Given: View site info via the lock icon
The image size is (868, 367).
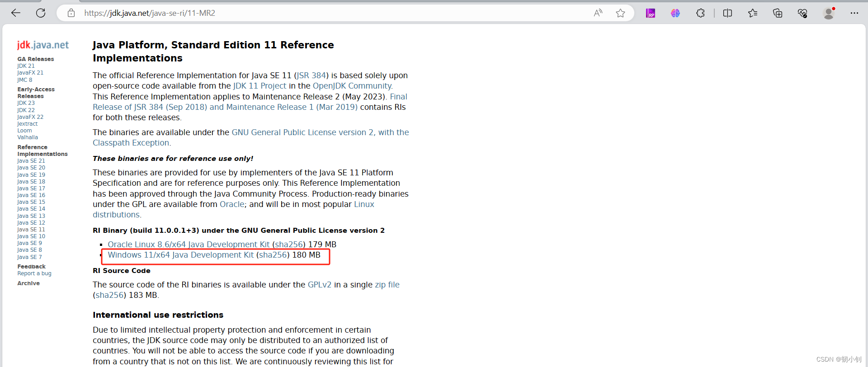Looking at the screenshot, I should point(71,13).
